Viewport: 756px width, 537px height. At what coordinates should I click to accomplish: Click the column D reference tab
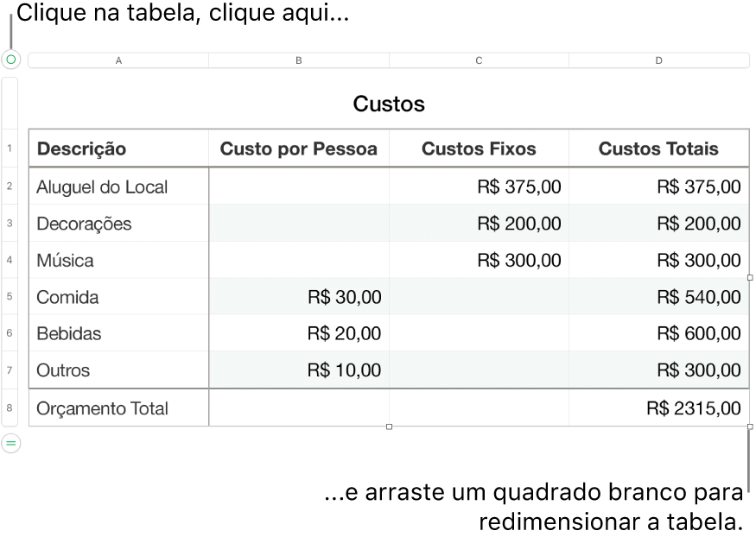click(x=658, y=60)
